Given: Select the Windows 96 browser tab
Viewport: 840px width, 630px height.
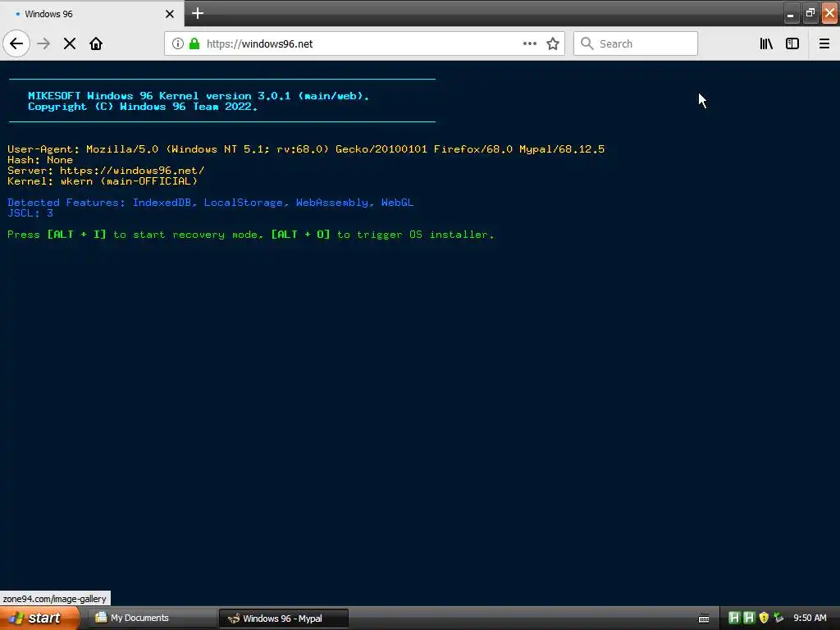Looking at the screenshot, I should point(92,14).
